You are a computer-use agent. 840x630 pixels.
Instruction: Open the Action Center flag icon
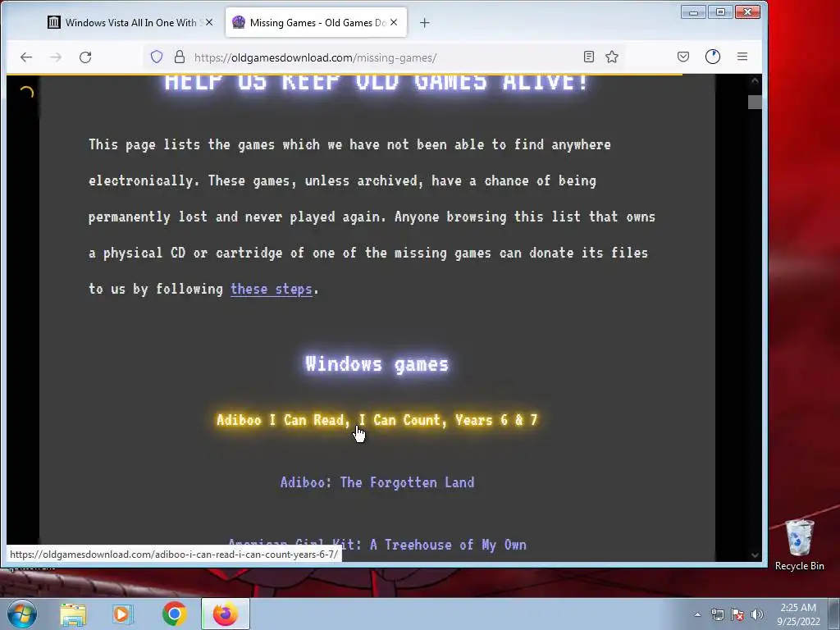[737, 614]
